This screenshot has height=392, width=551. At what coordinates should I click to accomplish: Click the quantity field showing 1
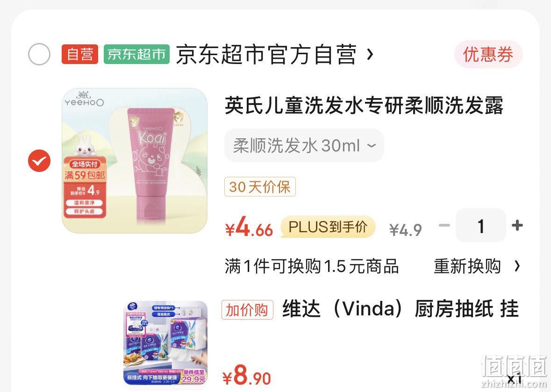pos(481,225)
